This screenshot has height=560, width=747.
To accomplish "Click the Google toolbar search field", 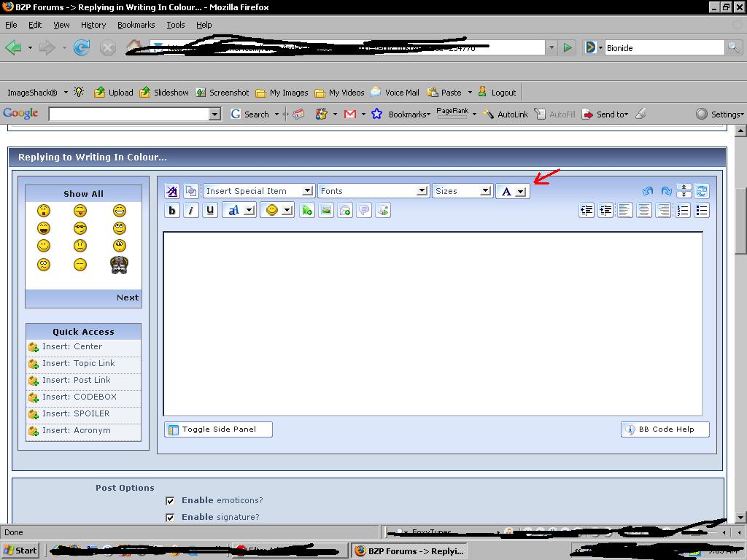I will (129, 114).
